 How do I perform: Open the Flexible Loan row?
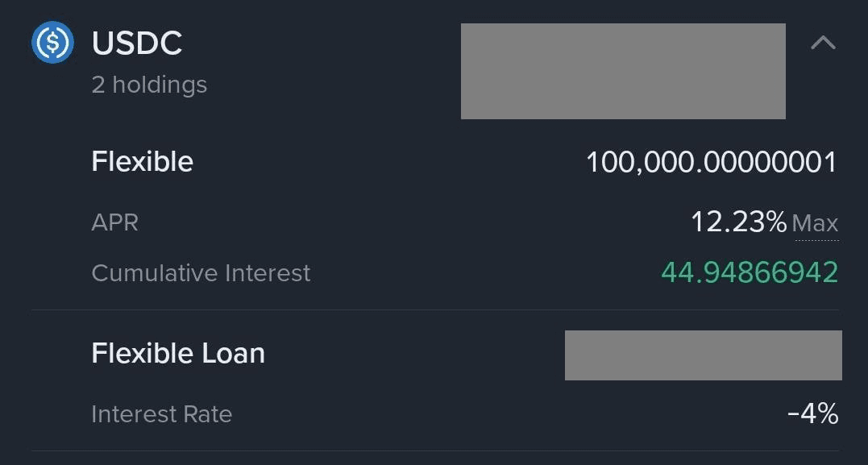(x=435, y=353)
